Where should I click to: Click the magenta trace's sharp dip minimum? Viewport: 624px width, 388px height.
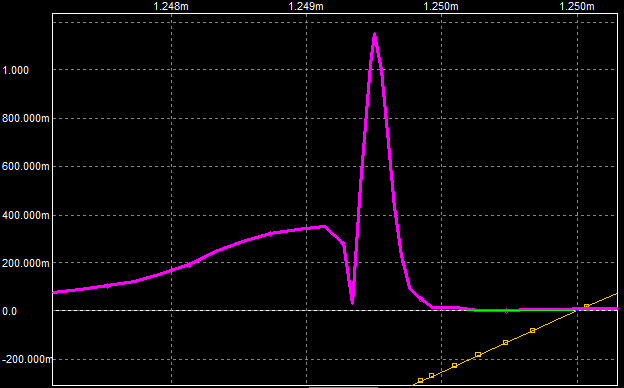(x=352, y=302)
